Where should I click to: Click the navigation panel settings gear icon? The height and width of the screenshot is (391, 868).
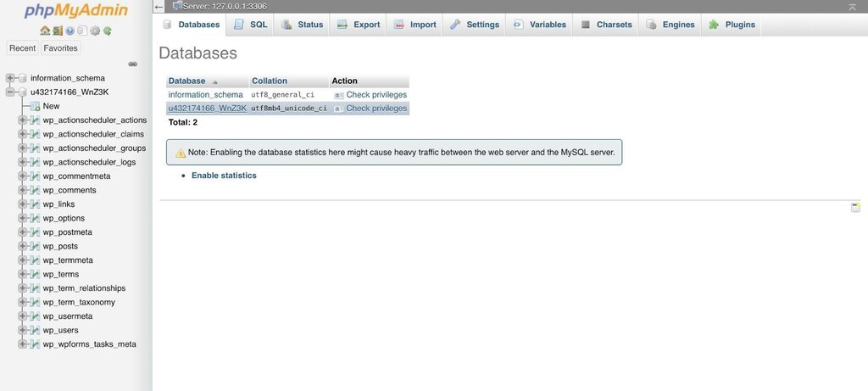tap(95, 31)
